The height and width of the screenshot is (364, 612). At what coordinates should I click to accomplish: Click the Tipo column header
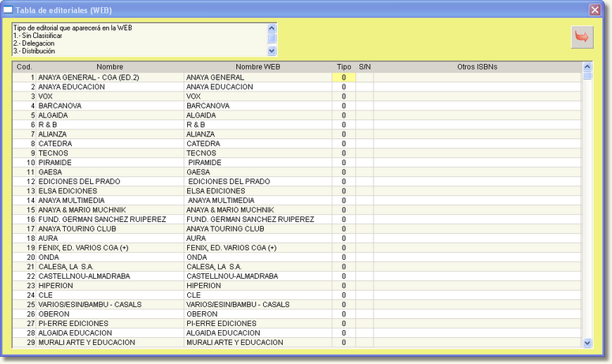pyautogui.click(x=344, y=66)
